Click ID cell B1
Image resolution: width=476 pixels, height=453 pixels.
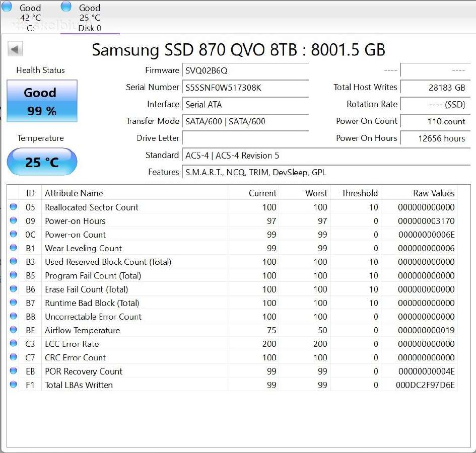pyautogui.click(x=30, y=248)
